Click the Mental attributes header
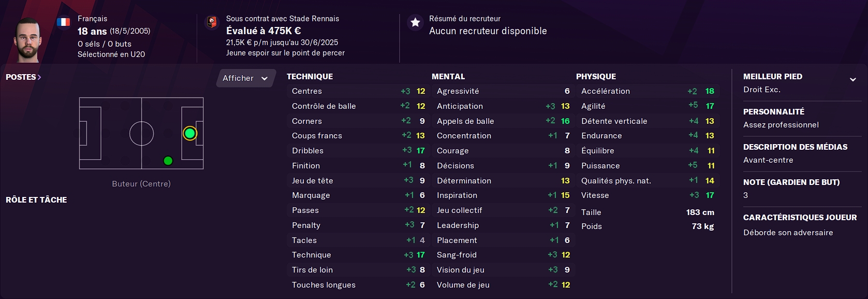 448,76
